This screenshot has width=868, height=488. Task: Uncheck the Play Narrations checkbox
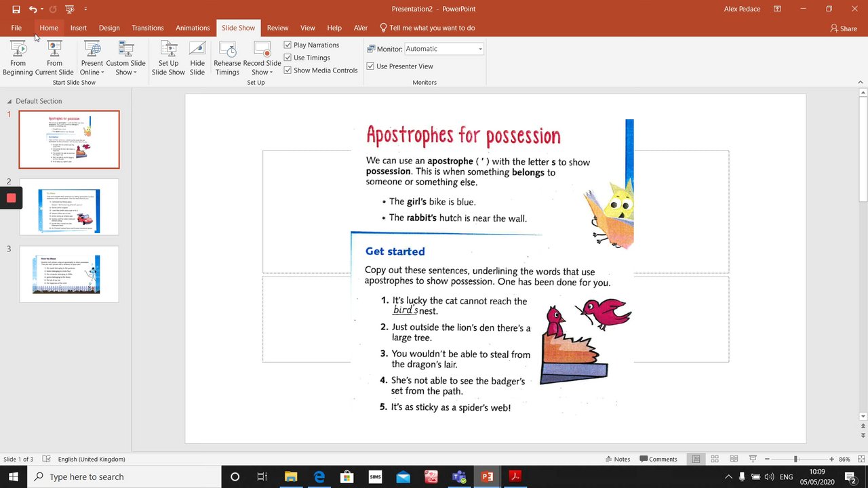288,45
